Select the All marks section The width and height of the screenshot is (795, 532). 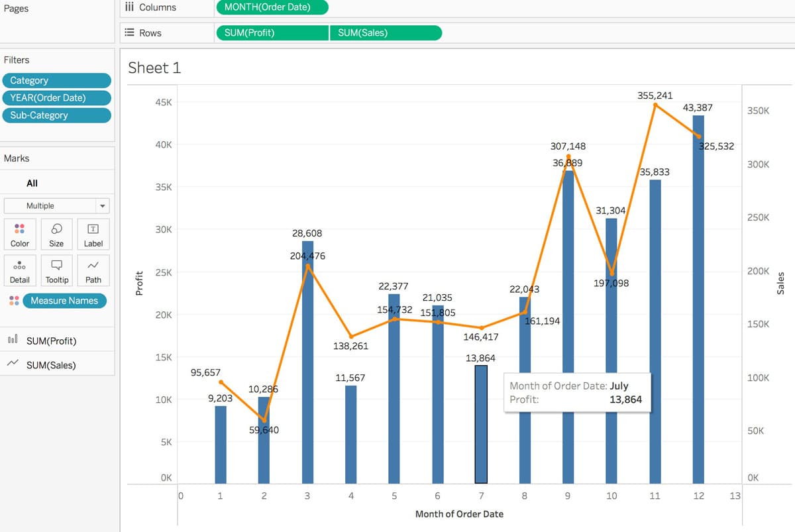coord(32,184)
